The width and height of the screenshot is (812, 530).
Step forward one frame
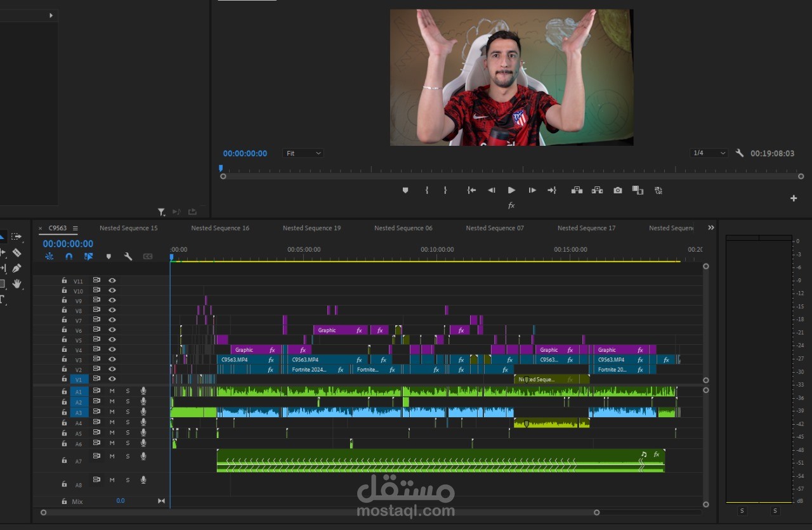(x=532, y=190)
